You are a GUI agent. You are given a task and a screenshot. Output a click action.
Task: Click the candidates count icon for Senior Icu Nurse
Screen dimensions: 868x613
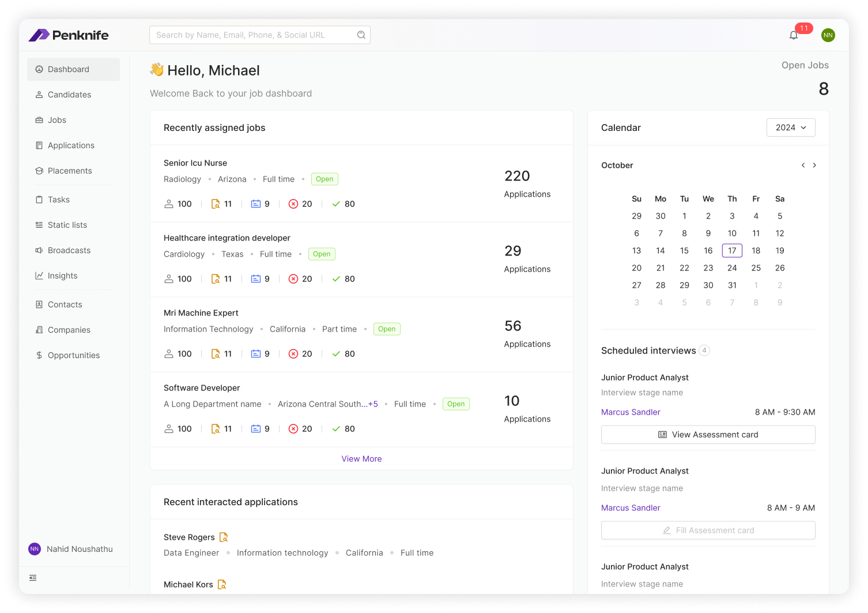[169, 204]
